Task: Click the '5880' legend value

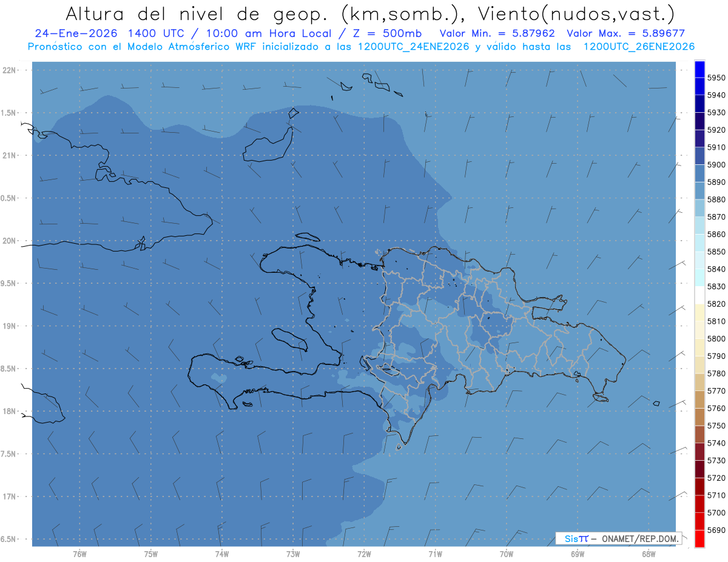Action: 716,199
